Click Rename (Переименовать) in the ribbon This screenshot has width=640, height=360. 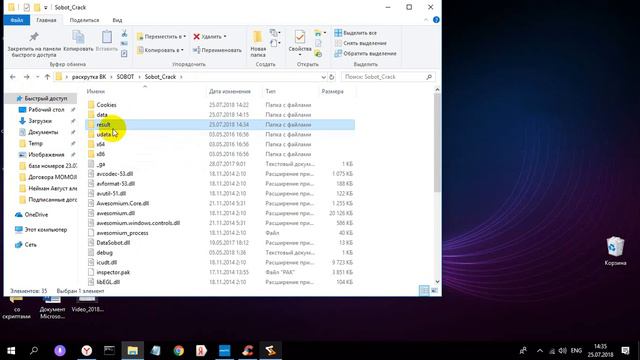coord(217,50)
